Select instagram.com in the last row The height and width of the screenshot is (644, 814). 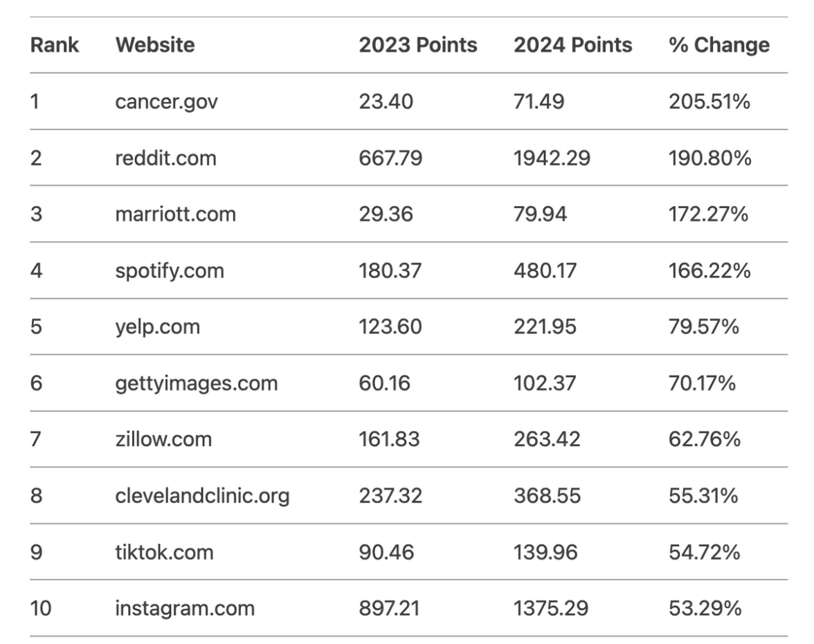pyautogui.click(x=185, y=608)
